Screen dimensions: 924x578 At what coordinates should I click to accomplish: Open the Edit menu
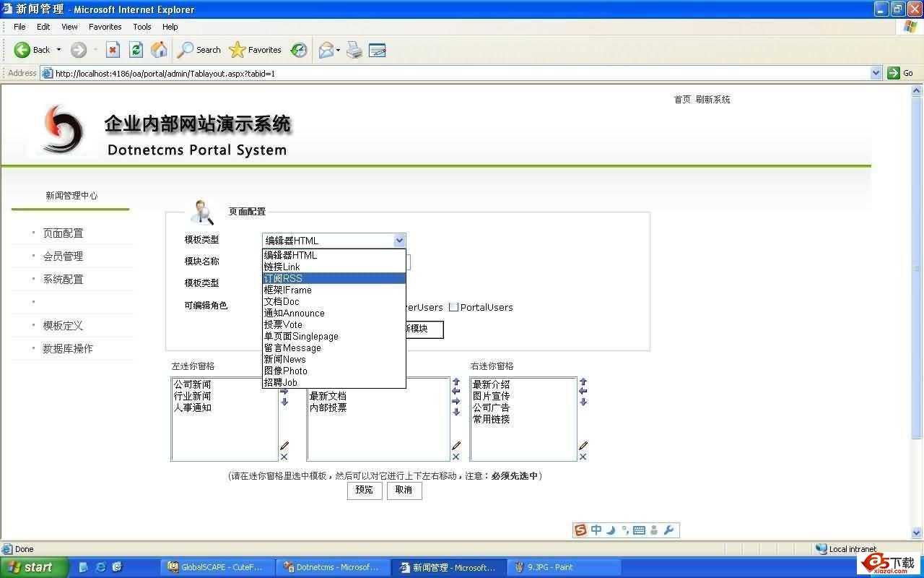click(x=43, y=27)
